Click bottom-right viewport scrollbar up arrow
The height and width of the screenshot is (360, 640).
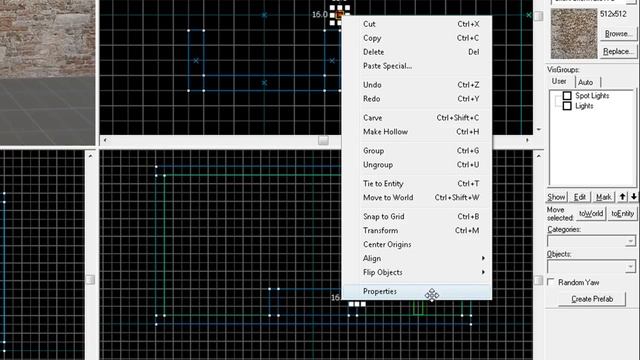point(539,156)
